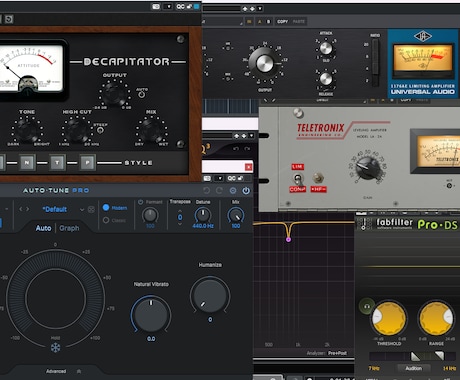
Task: Toggle the Decapitator Auto output switch
Action: coord(142,94)
